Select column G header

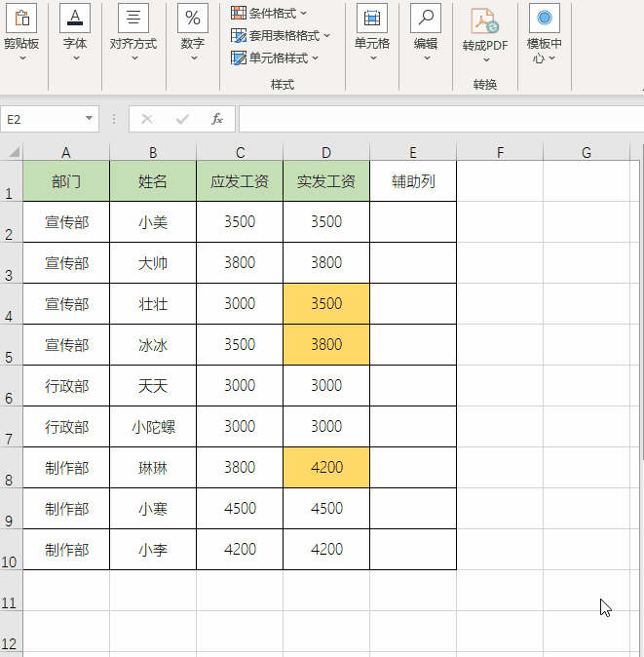[x=587, y=152]
